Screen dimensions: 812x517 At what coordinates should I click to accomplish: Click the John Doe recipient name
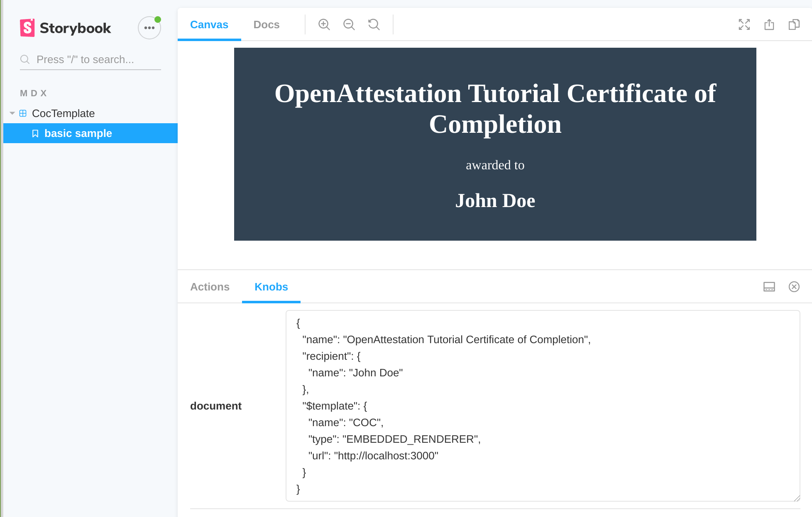click(x=495, y=201)
